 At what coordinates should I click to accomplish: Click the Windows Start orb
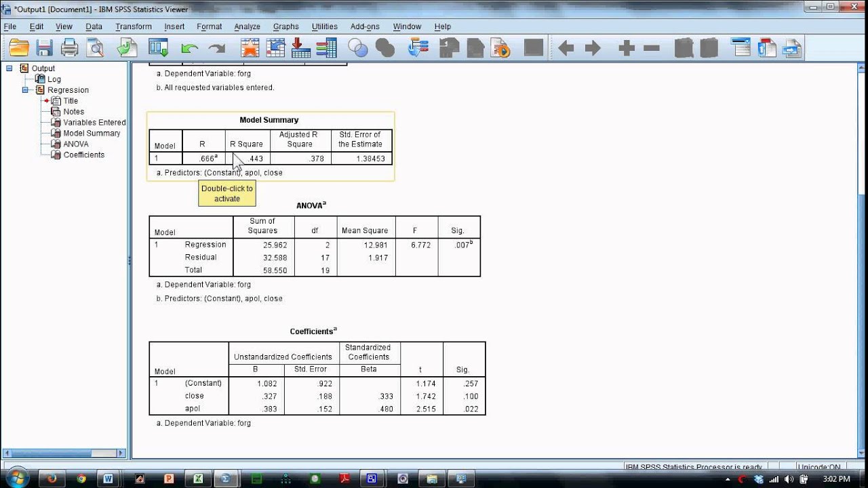(16, 477)
